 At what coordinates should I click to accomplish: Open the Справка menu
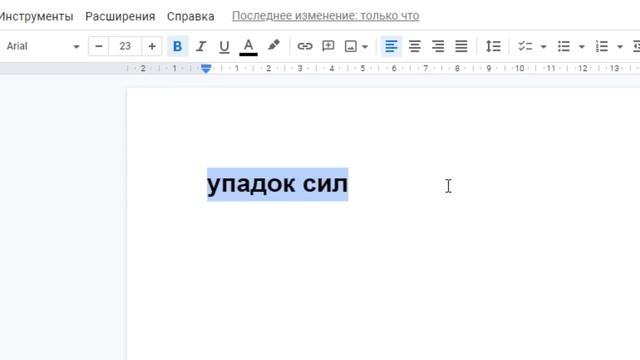pos(191,16)
